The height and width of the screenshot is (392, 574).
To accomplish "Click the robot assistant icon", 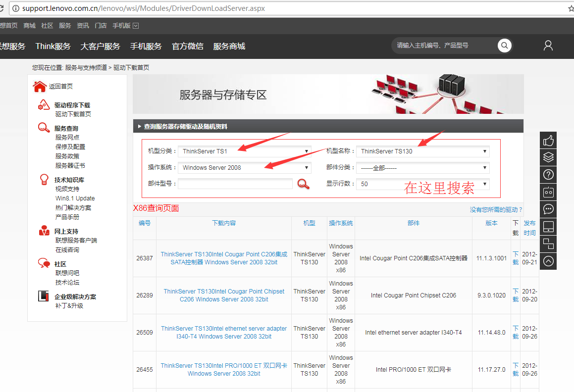I will tap(548, 192).
